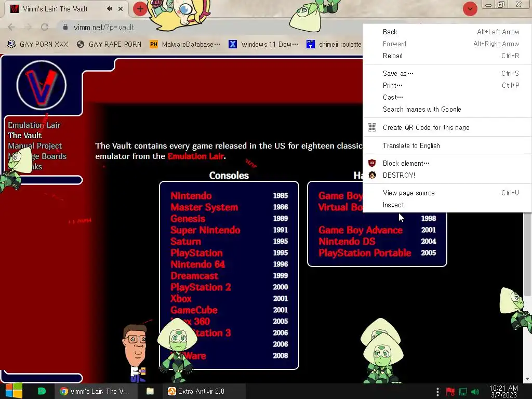The image size is (532, 399).
Task: Choose Block element... menu entry
Action: coord(447,163)
